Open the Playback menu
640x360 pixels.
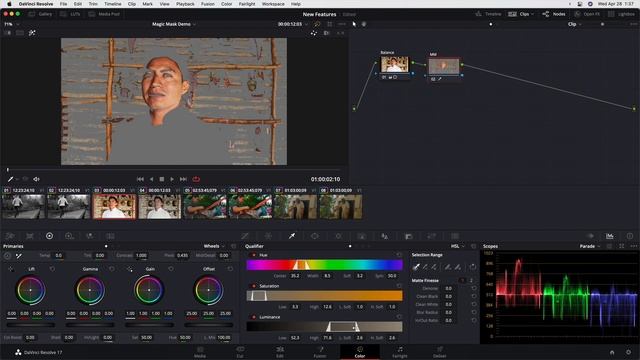click(x=185, y=4)
